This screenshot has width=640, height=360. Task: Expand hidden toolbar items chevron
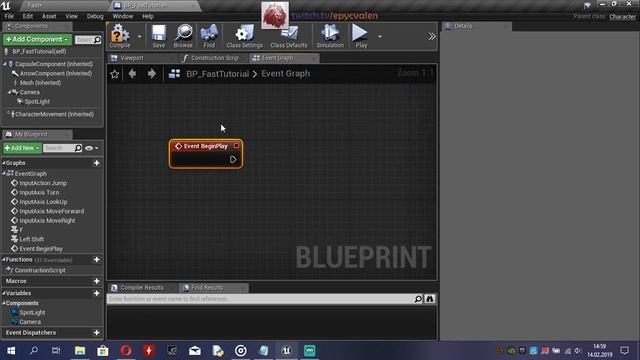431,36
